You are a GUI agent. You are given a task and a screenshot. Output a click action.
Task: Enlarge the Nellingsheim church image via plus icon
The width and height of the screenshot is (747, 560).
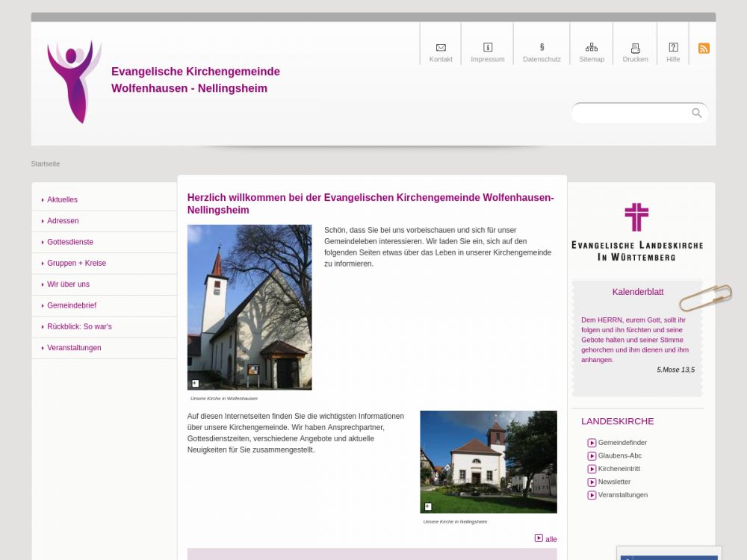[x=428, y=506]
